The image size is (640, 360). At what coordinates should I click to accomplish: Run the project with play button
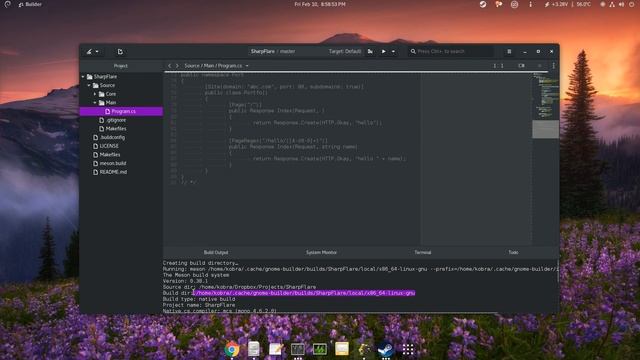pyautogui.click(x=384, y=51)
